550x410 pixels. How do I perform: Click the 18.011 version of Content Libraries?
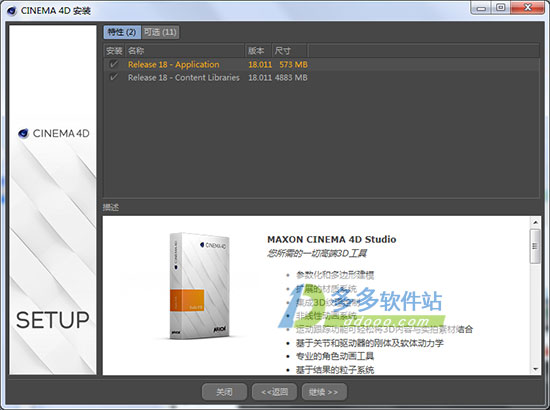click(260, 78)
